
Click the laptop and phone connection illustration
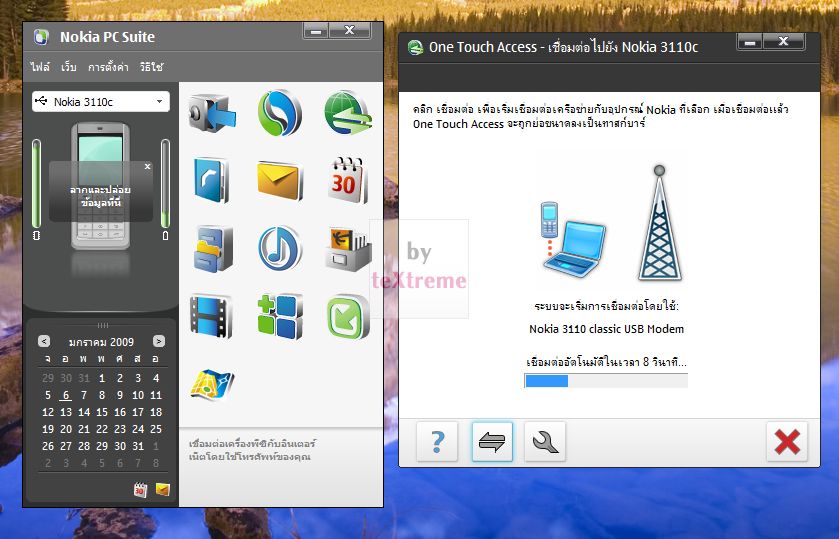pyautogui.click(x=574, y=240)
